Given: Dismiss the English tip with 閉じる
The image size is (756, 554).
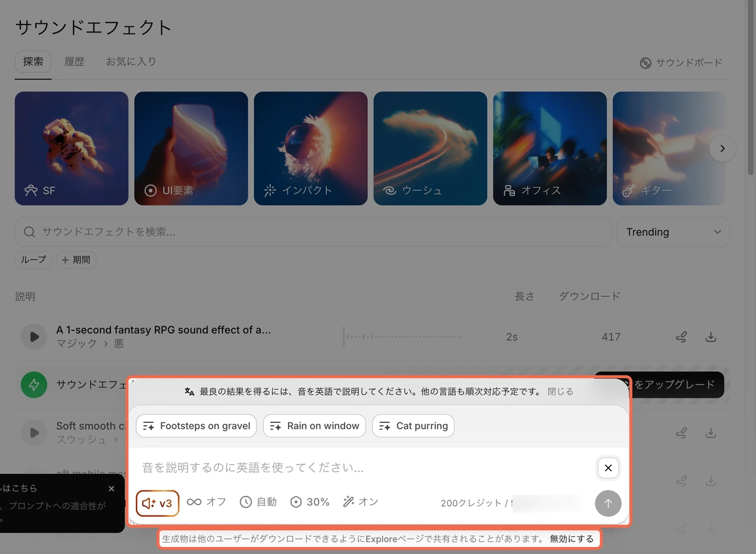Looking at the screenshot, I should (561, 391).
